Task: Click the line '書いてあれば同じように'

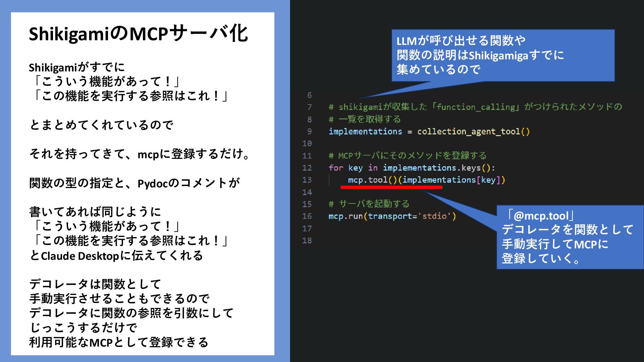Action: click(95, 212)
